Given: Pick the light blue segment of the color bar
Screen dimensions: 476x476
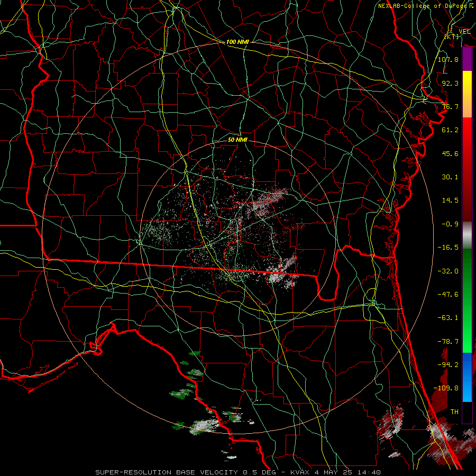Looking at the screenshot, I should 467,391.
